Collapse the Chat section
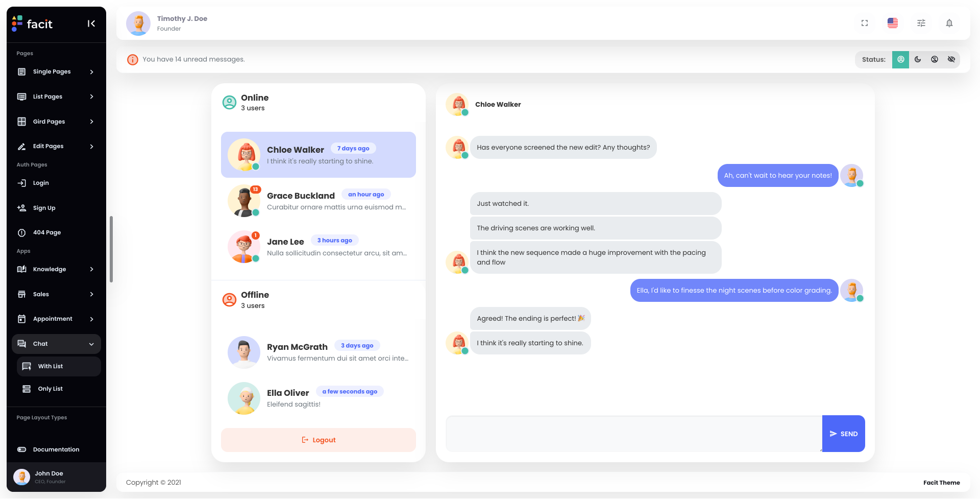Screen dimensions: 980x499 (x=56, y=344)
